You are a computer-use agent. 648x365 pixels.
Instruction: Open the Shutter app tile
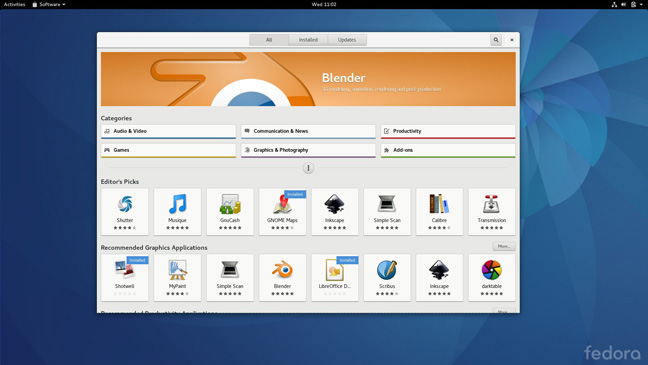[x=125, y=212]
